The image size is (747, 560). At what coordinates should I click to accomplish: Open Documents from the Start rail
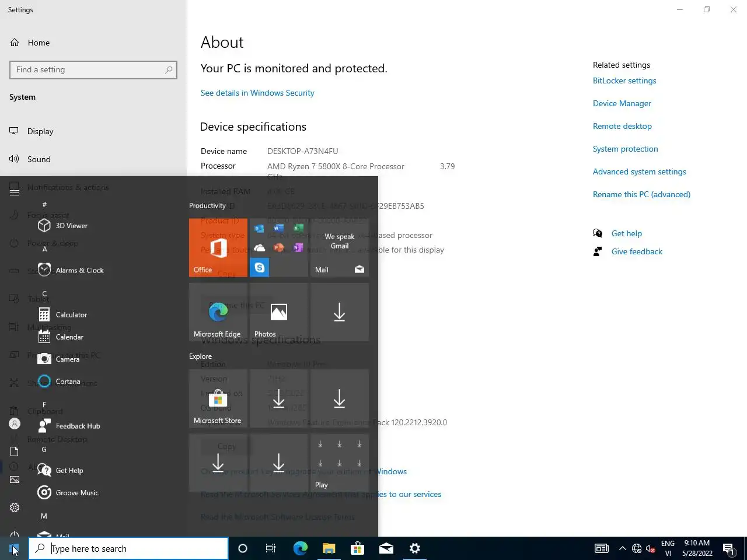click(15, 452)
